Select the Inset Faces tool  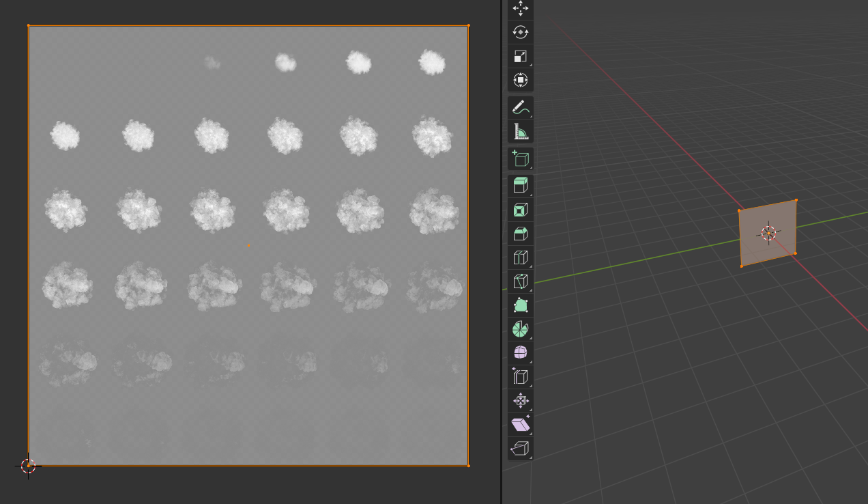click(x=521, y=210)
